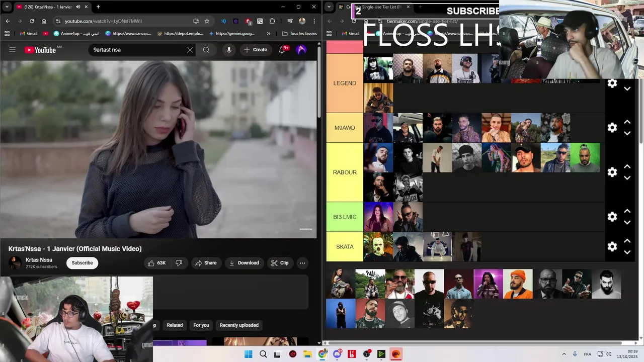644x362 pixels.
Task: Open the Chrome extensions puzzle icon
Action: click(272, 21)
